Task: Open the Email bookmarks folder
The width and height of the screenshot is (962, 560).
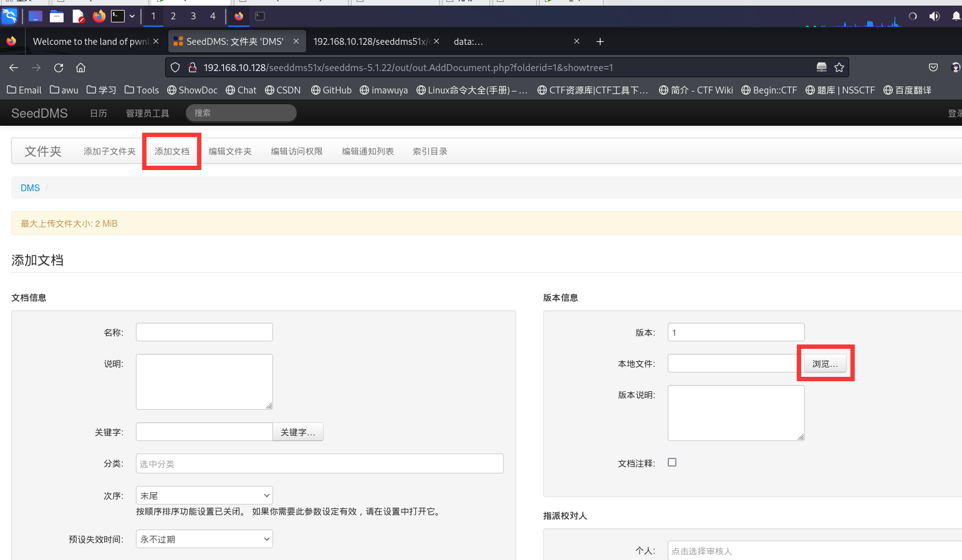Action: 24,90
